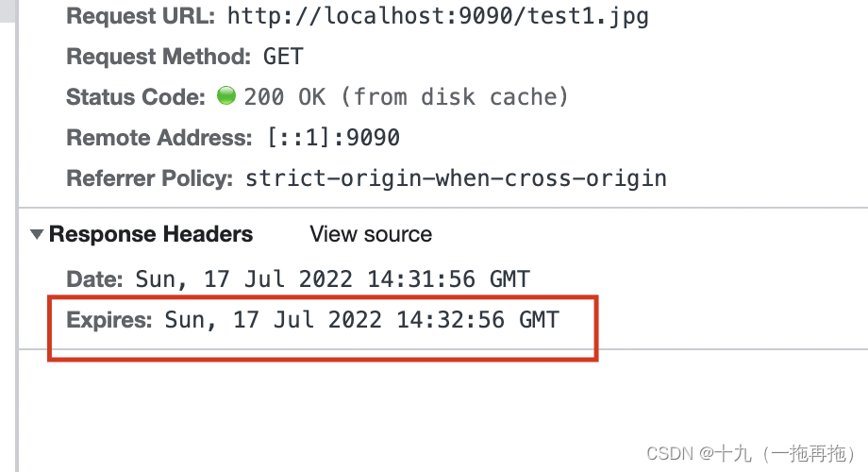Click the Remote Address value [::1]:9090
This screenshot has width=868, height=472.
(x=334, y=138)
